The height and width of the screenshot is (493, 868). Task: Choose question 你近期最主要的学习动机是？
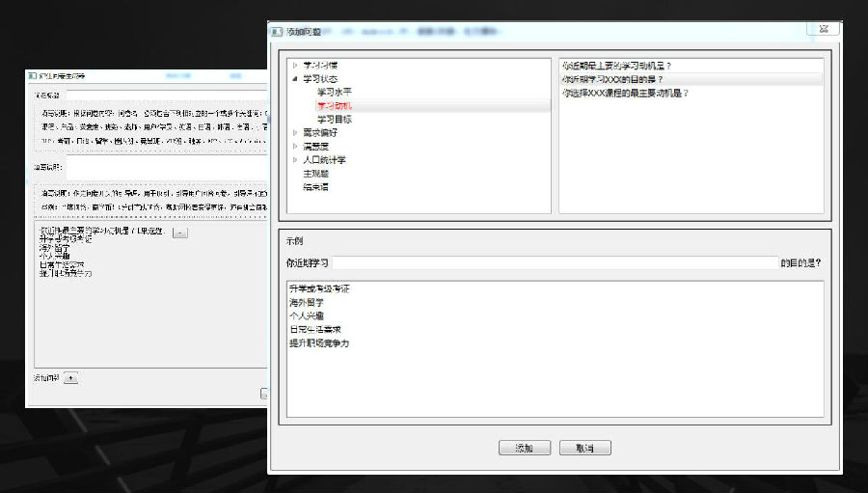tap(616, 66)
